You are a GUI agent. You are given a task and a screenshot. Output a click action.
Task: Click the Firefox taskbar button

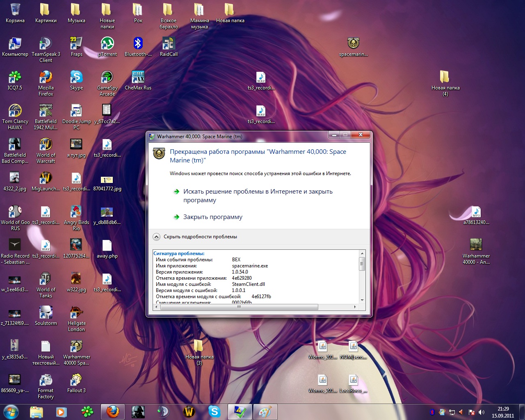coord(113,411)
